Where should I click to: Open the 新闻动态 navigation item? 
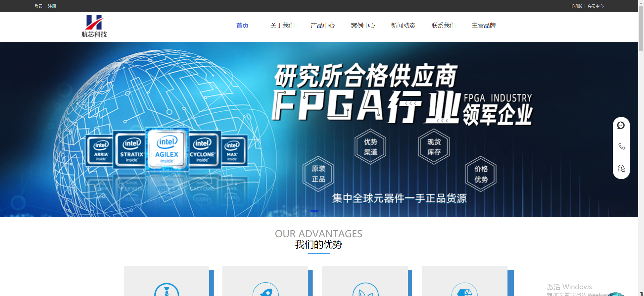pos(403,26)
